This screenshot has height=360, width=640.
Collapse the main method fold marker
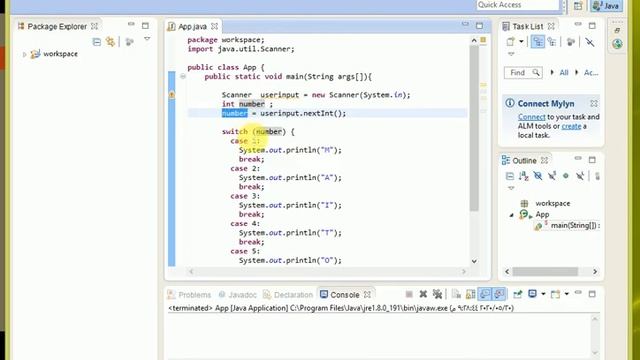coord(183,76)
